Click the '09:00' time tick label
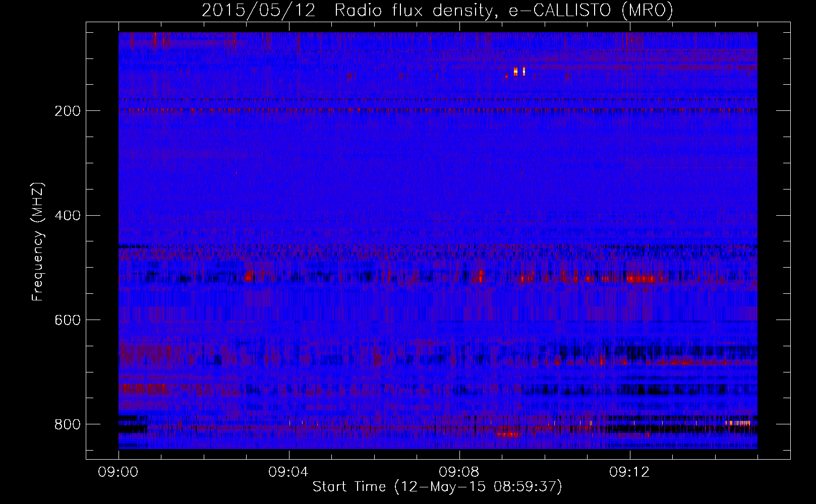816x504 pixels. coord(119,472)
